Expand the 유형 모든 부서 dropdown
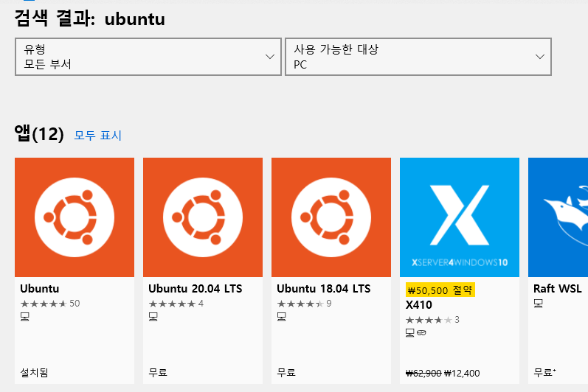 coord(148,57)
